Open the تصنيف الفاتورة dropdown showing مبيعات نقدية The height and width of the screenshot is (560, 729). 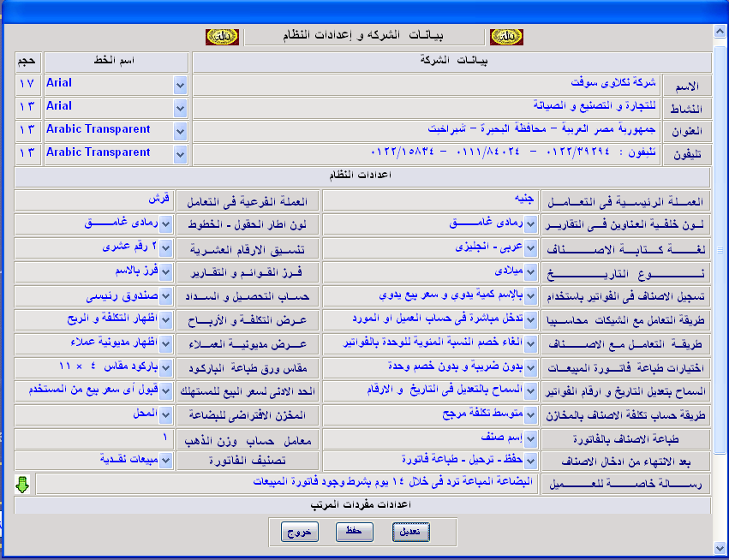pyautogui.click(x=167, y=461)
